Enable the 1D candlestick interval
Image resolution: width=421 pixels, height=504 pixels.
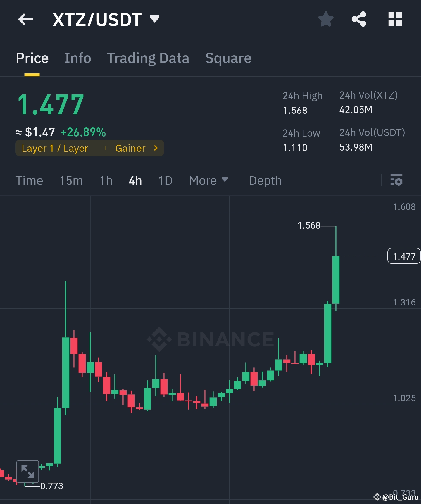pos(165,181)
